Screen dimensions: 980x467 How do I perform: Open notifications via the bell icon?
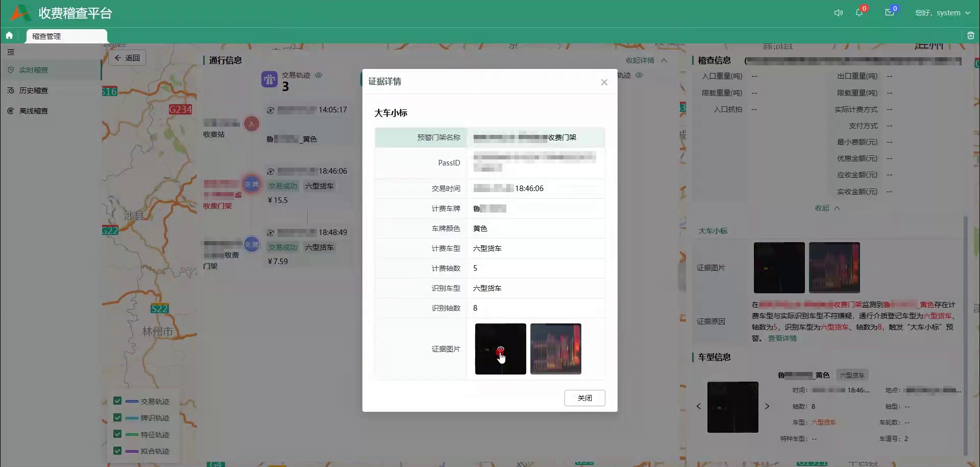(x=860, y=13)
